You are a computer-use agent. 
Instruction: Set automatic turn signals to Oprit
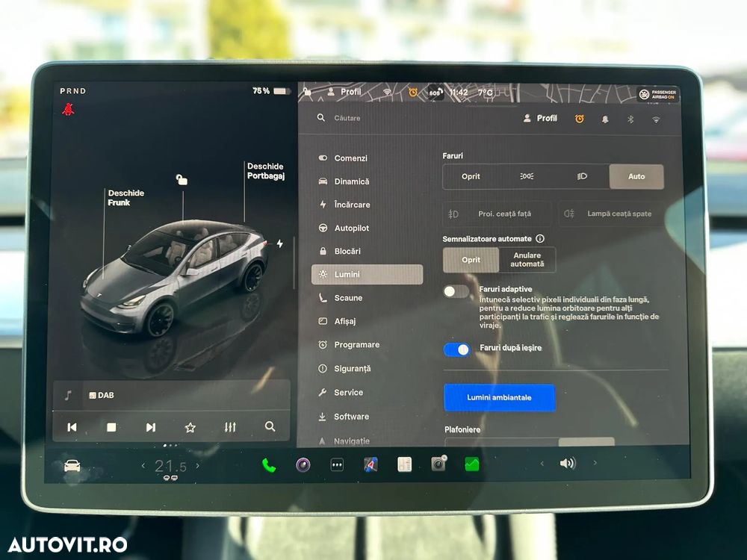tap(471, 260)
